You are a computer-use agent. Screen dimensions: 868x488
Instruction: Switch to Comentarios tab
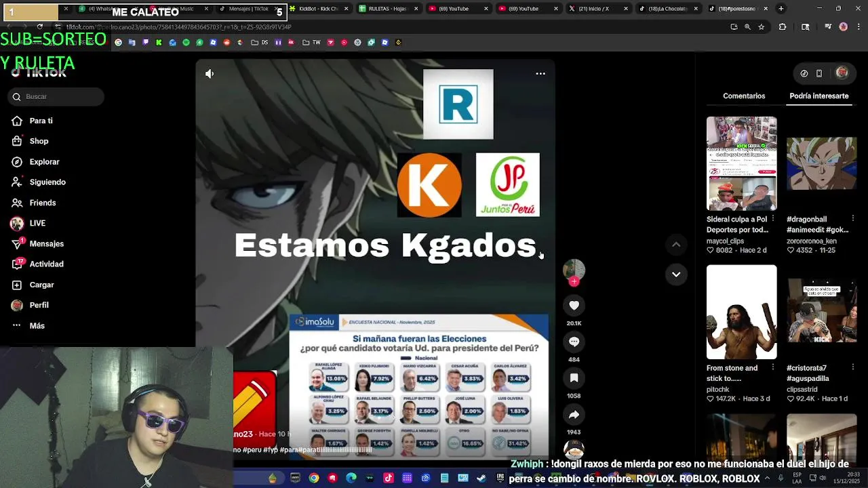744,96
